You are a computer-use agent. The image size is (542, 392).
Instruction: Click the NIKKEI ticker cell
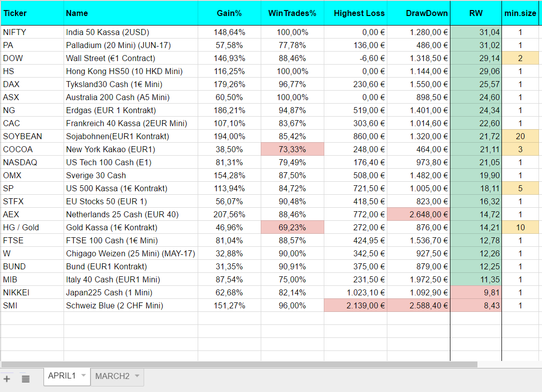tap(32, 292)
